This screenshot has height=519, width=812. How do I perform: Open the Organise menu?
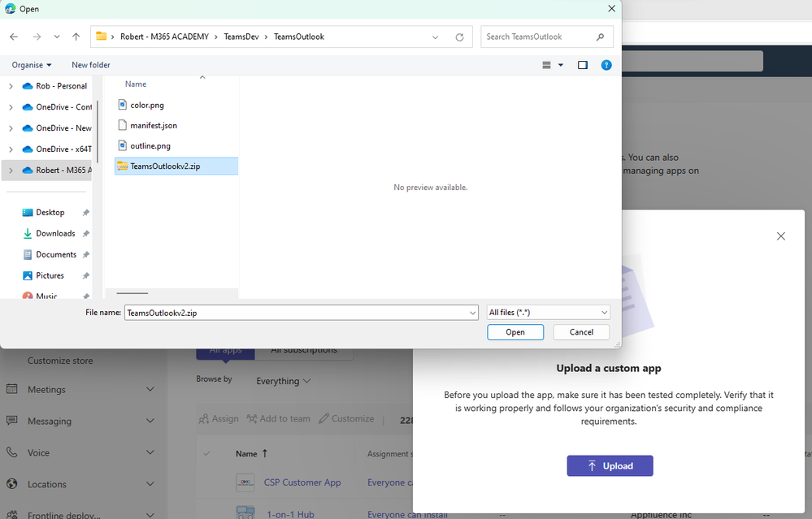click(x=32, y=65)
